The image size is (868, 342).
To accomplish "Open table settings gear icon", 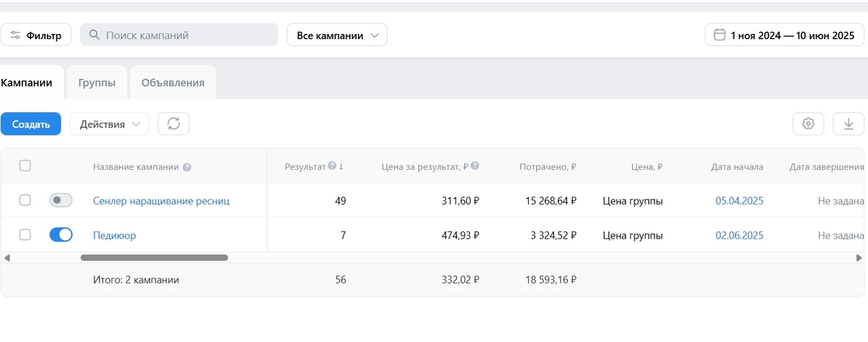I will click(x=808, y=124).
